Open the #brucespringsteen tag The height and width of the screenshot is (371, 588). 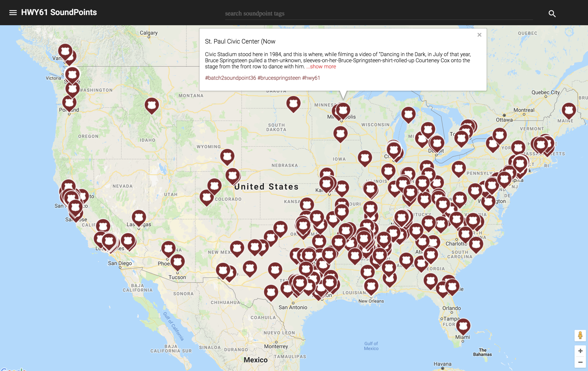click(x=279, y=78)
